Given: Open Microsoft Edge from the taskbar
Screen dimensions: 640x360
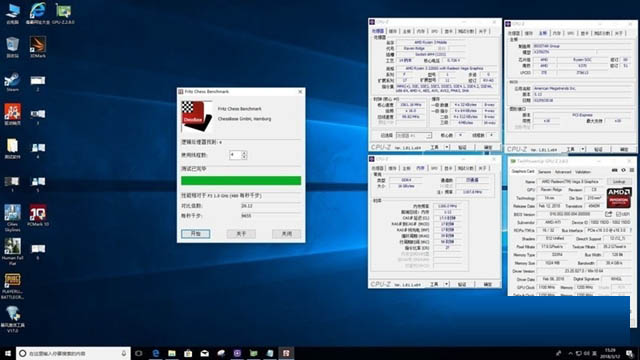Looking at the screenshot, I should 156,353.
